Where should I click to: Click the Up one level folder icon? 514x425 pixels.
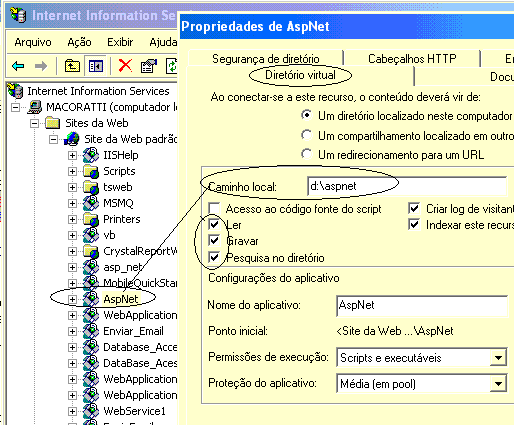tap(72, 66)
